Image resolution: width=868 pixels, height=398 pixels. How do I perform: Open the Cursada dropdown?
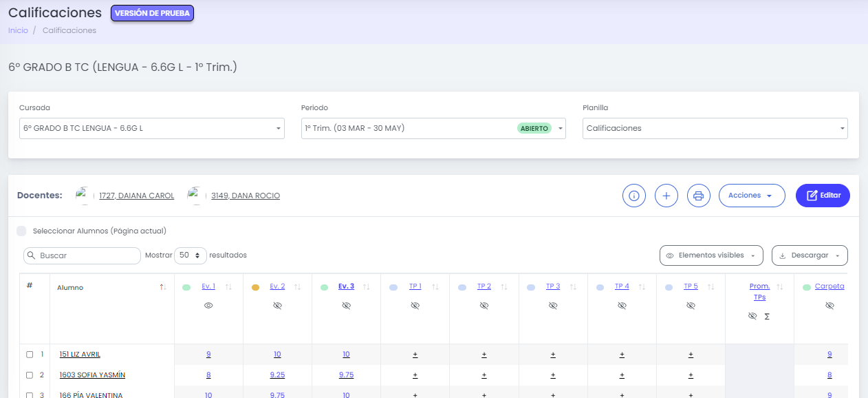pyautogui.click(x=152, y=128)
